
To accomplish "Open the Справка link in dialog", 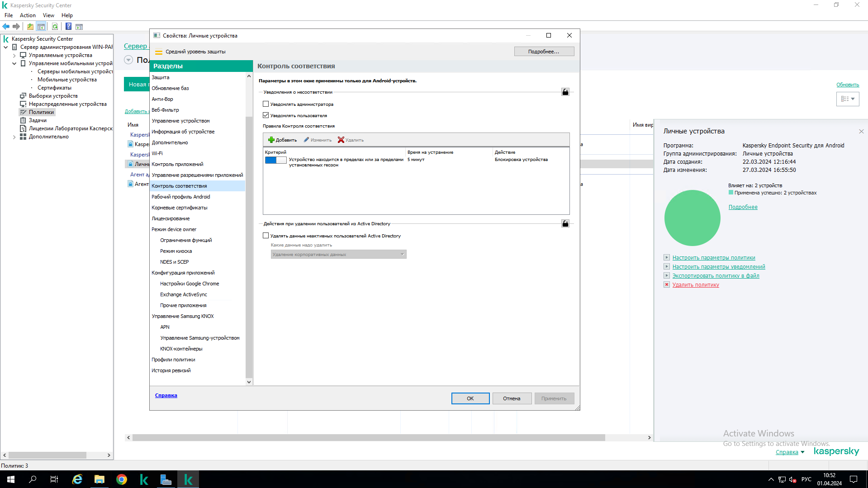I will [166, 395].
